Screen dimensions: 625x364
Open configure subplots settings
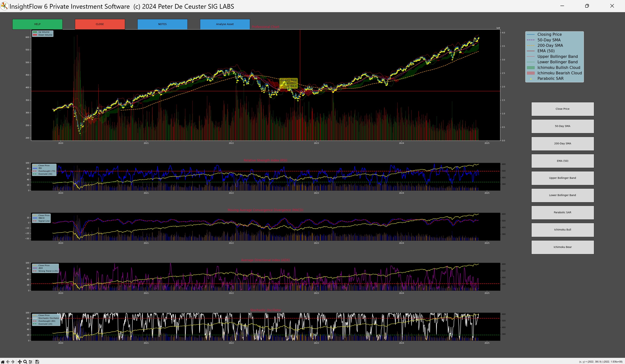pyautogui.click(x=30, y=362)
